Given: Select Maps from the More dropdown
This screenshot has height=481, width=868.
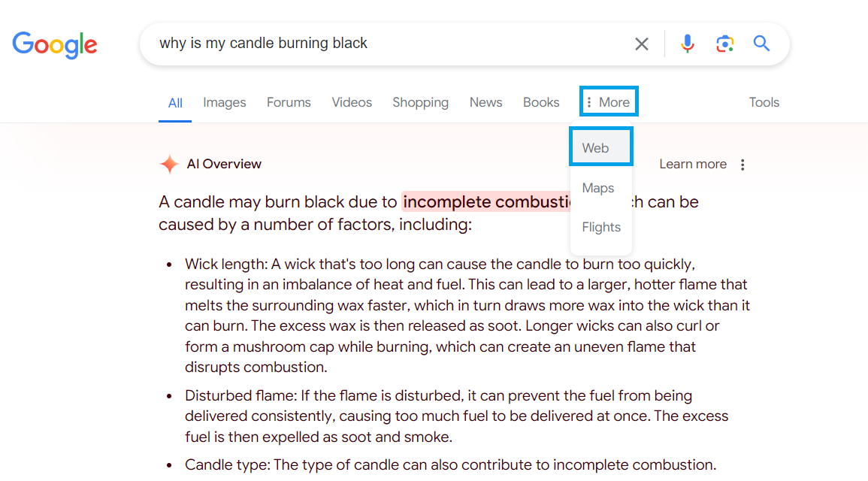Looking at the screenshot, I should tap(598, 188).
